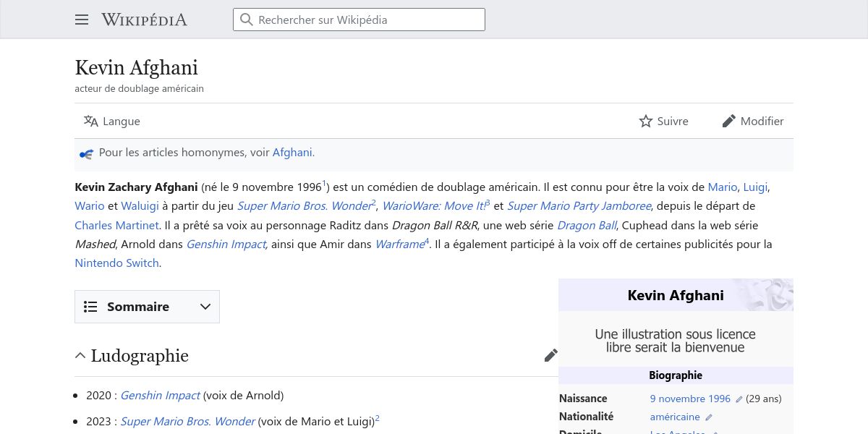Click the illustration sous licence libre placeholder
868x434 pixels.
676,341
